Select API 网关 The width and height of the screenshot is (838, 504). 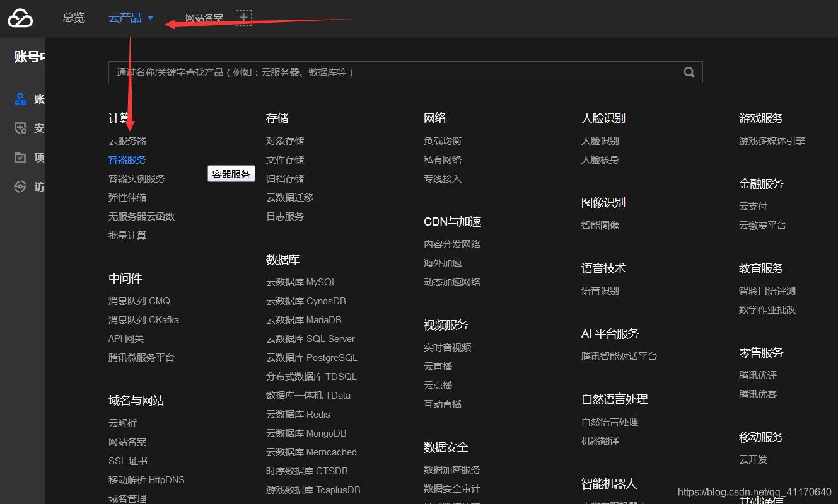click(126, 339)
